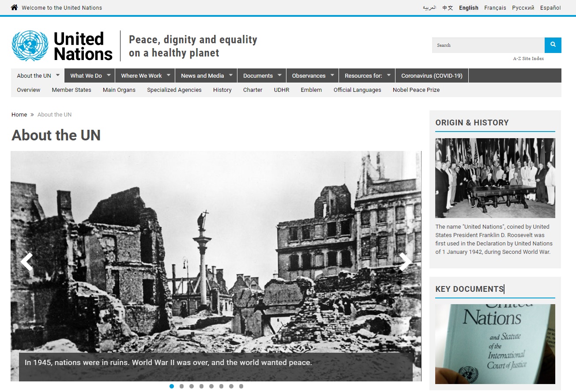Select the eighth carousel dot
Screen dimensions: 576x392
pos(241,386)
